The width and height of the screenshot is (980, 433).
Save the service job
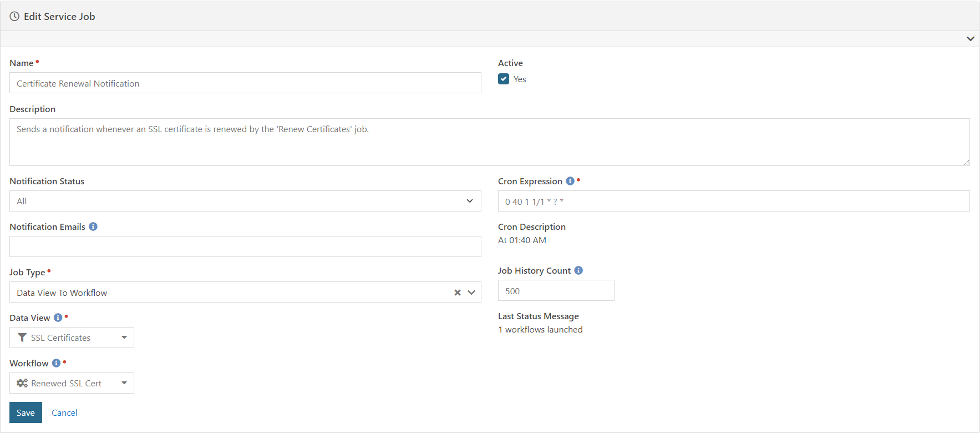pyautogui.click(x=26, y=412)
